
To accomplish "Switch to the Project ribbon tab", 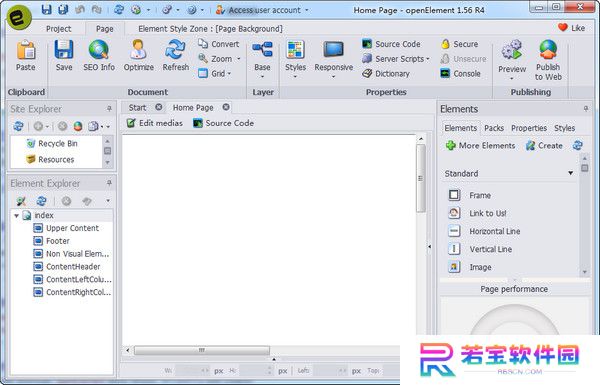I will (x=59, y=29).
